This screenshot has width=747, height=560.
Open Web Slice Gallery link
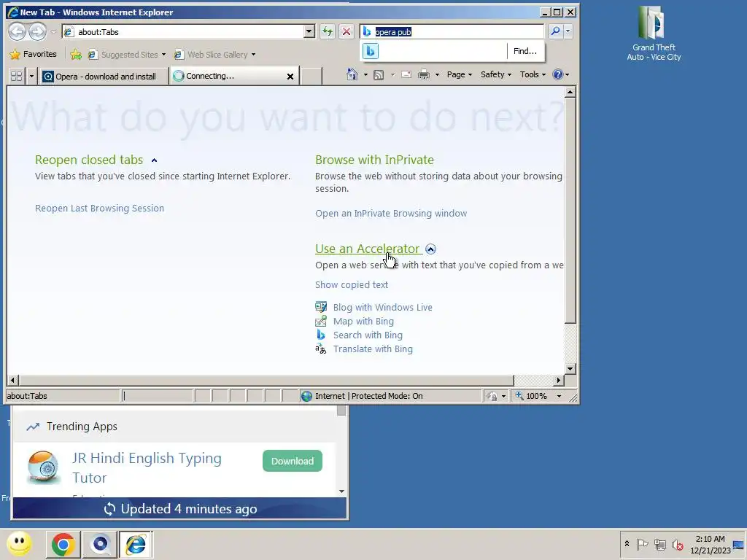[214, 54]
